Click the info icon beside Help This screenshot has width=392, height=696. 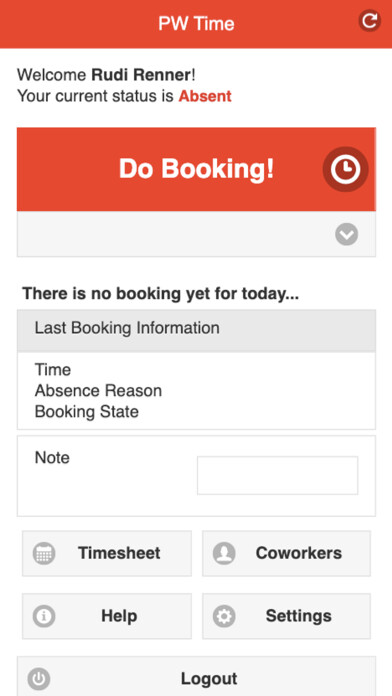[x=44, y=616]
